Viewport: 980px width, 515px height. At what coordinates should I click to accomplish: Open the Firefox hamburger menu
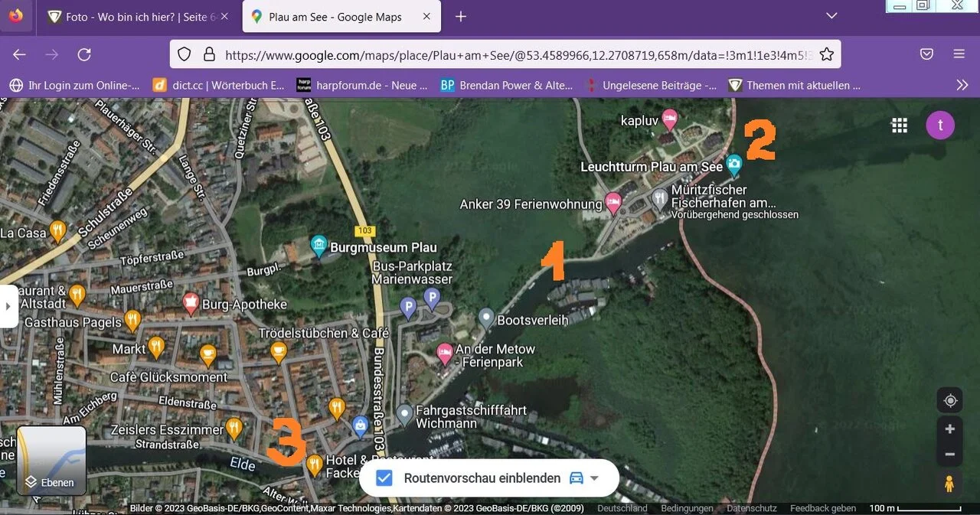coord(959,54)
